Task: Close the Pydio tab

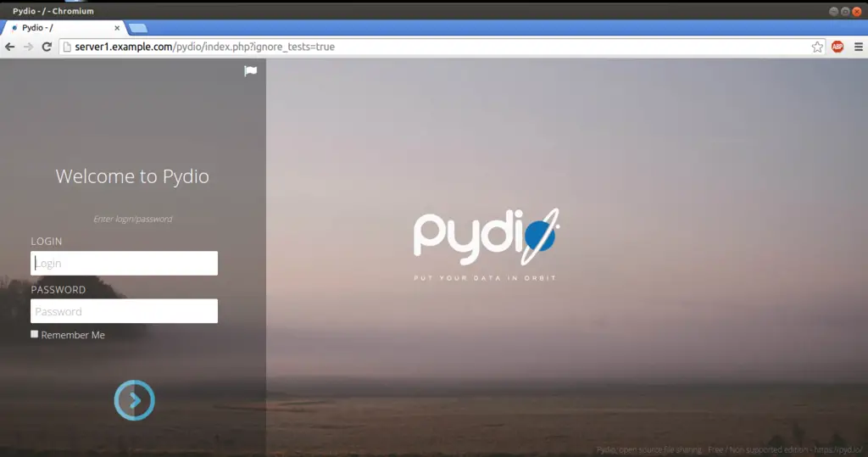Action: (117, 28)
